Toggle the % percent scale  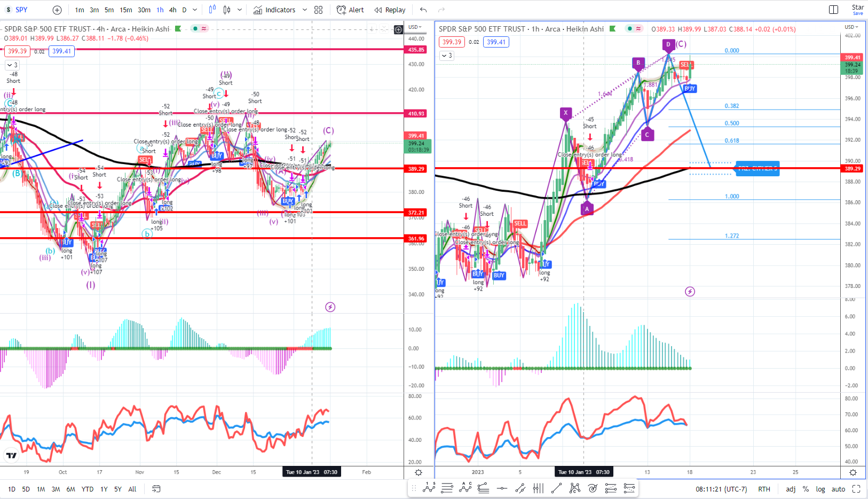click(806, 489)
